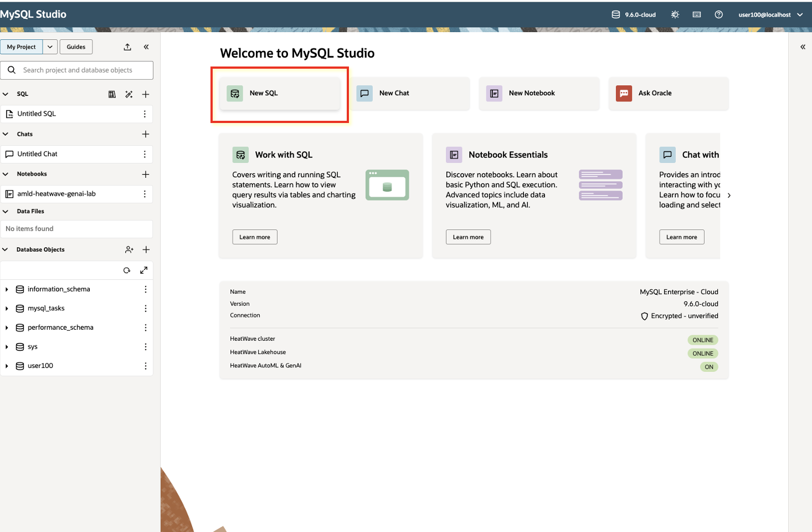
Task: Click Learn more under Work with SQL
Action: [x=255, y=237]
